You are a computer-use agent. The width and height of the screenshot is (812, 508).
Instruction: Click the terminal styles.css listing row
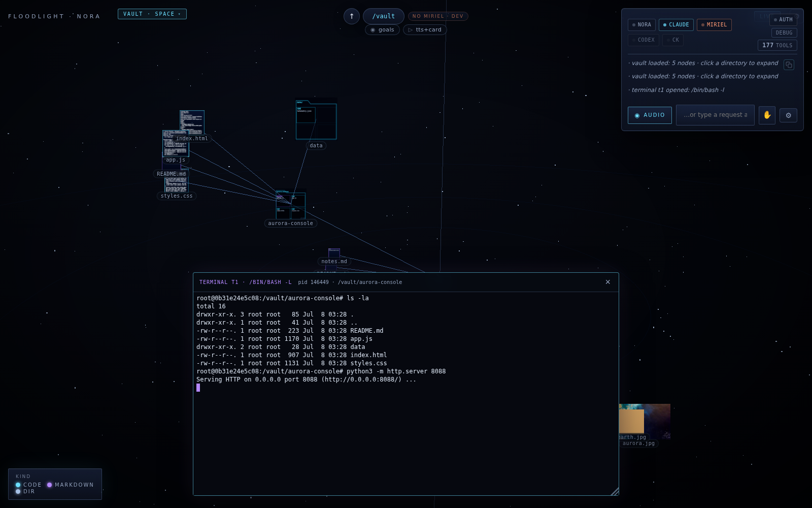tap(292, 363)
